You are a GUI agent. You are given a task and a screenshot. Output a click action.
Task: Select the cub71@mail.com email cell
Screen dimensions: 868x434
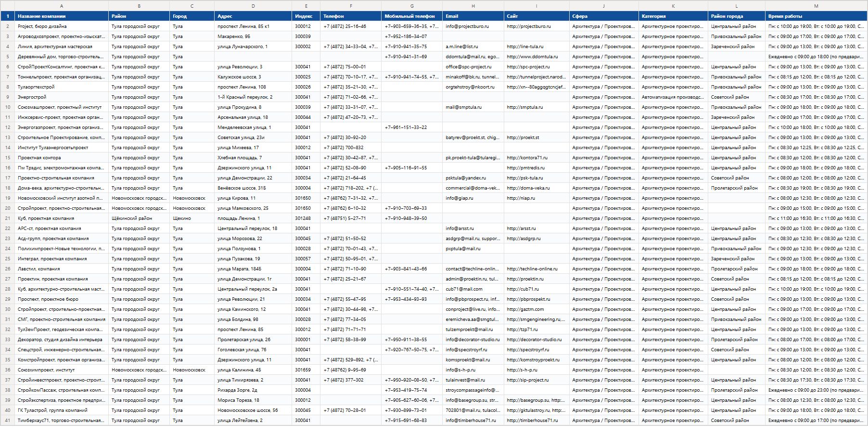[x=473, y=289]
